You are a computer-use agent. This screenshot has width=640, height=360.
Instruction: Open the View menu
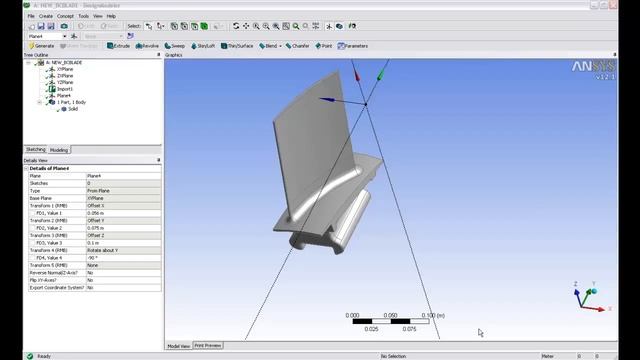coord(98,16)
